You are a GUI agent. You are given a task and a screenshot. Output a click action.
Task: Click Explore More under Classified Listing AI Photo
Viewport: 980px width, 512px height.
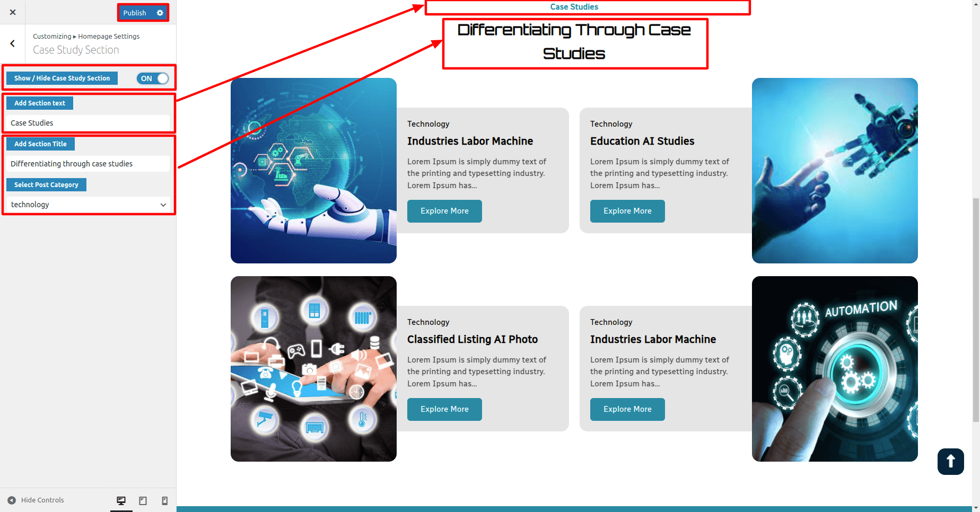444,409
